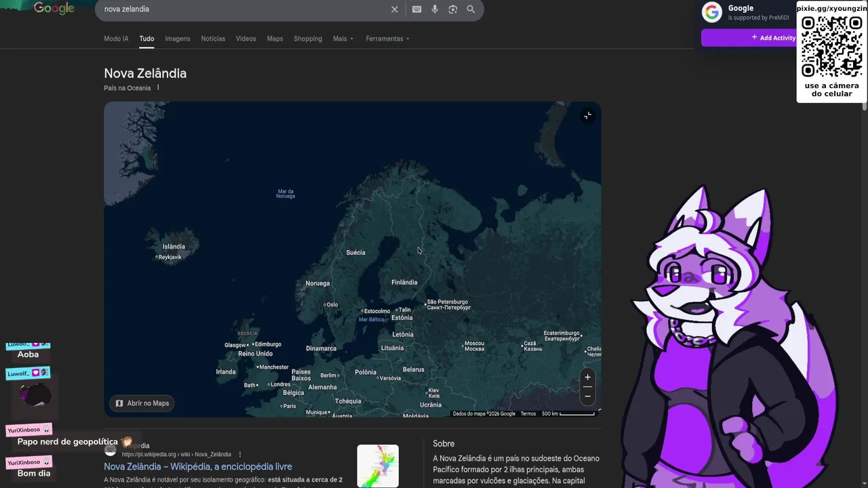Zoom in on the map
Image resolution: width=868 pixels, height=488 pixels.
(587, 378)
